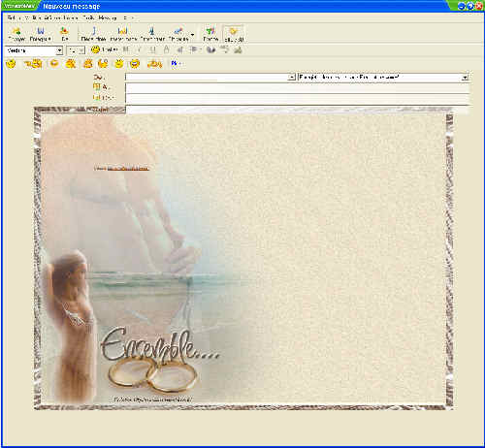Toggle italic text formatting
The width and height of the screenshot is (485, 448).
(140, 49)
